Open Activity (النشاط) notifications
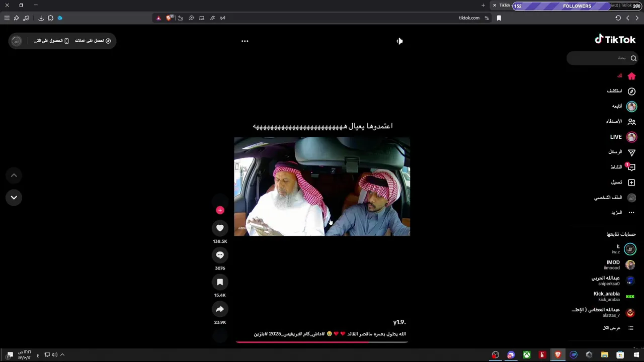Screen dimensions: 644x362 pyautogui.click(x=623, y=167)
